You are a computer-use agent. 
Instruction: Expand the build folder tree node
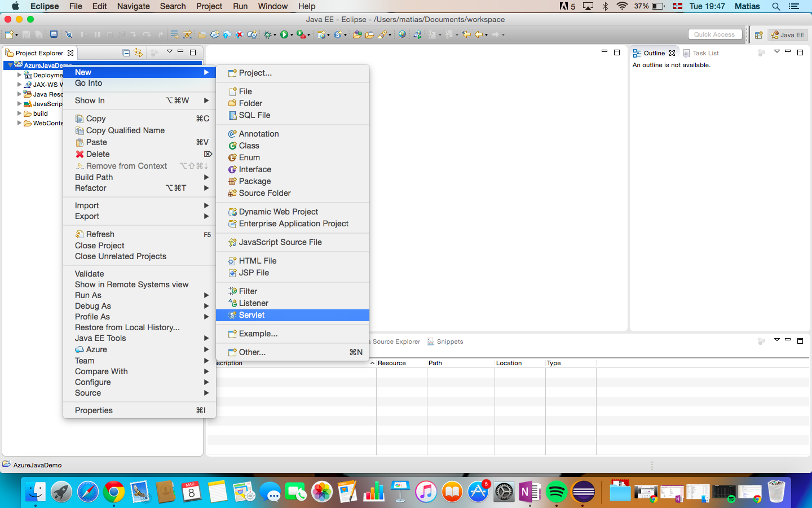19,113
